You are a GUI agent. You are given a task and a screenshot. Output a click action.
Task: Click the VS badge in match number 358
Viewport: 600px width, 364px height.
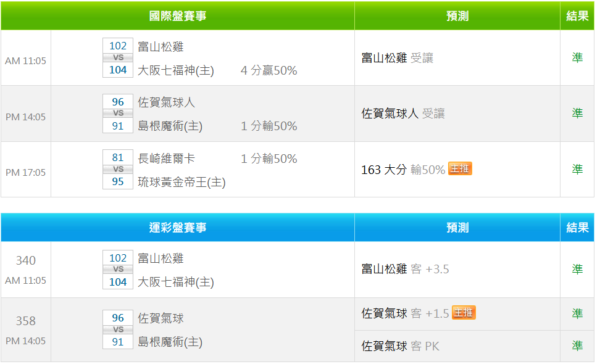point(118,329)
